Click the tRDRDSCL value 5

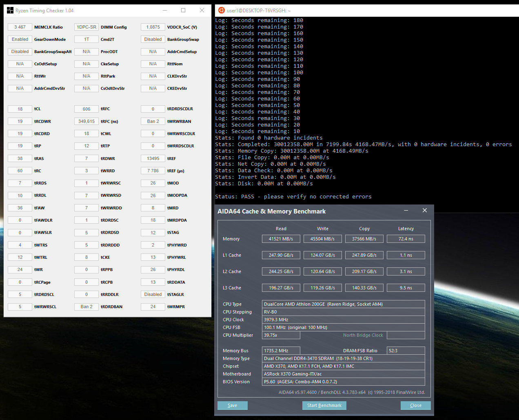click(x=20, y=294)
